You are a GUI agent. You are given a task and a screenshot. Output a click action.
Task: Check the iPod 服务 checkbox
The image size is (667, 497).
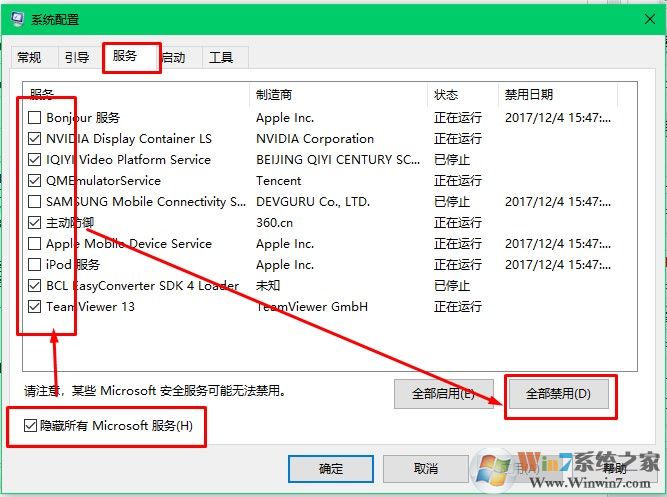[x=34, y=264]
